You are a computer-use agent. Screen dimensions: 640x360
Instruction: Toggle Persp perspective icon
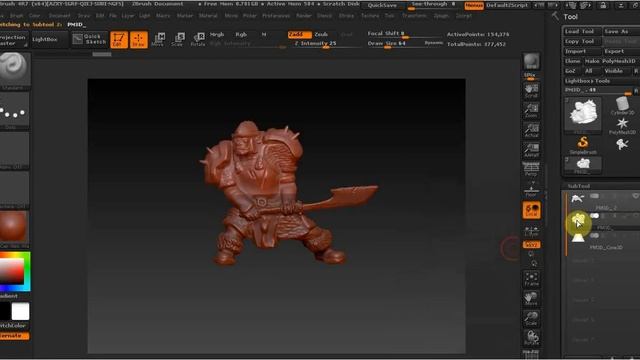531,169
